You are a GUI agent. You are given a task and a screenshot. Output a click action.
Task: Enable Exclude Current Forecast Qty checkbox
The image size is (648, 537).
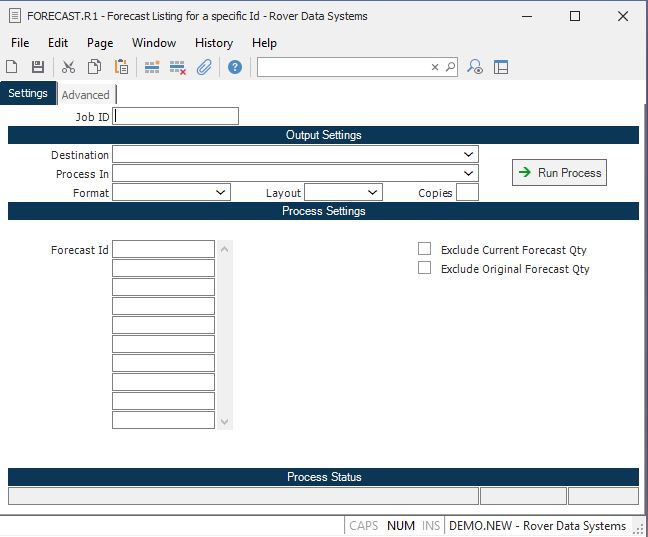pos(425,249)
